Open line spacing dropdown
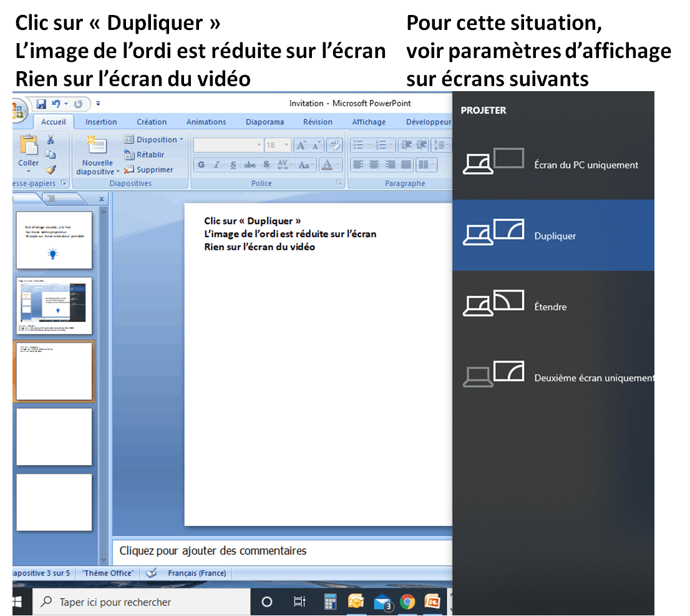The height and width of the screenshot is (616, 690). 441,145
